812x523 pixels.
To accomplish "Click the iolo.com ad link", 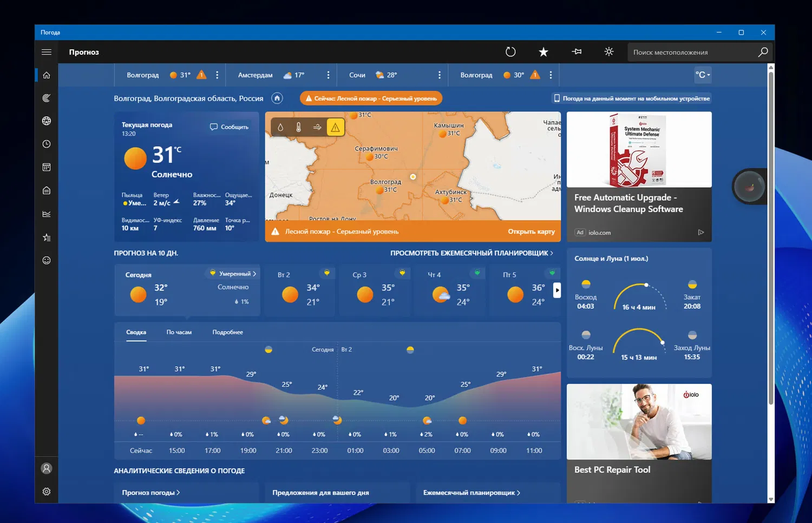I will point(599,233).
